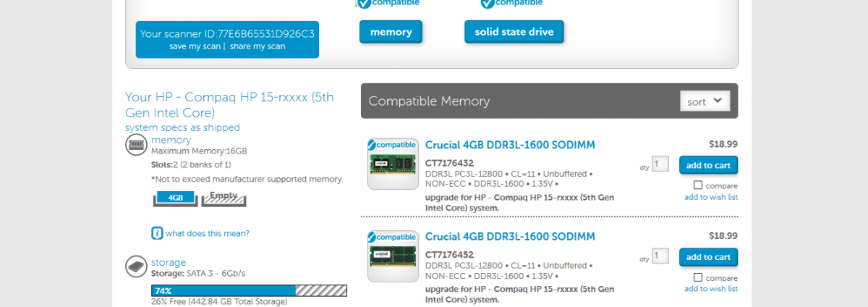The image size is (868, 307).
Task: Tick compare checkbox for CT7176452
Action: [698, 277]
